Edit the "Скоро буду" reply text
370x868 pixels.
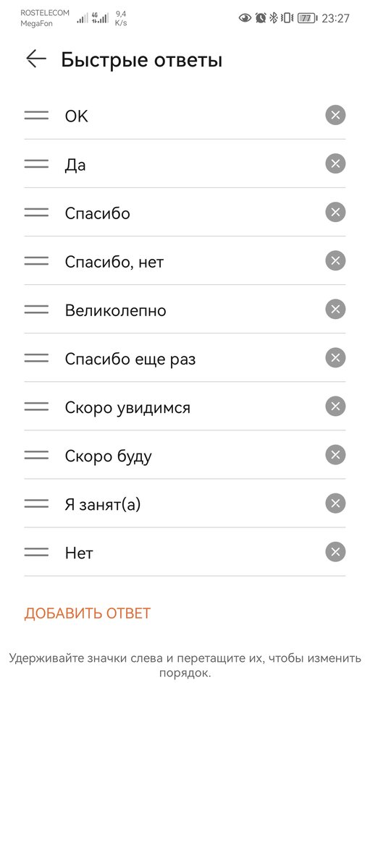109,456
